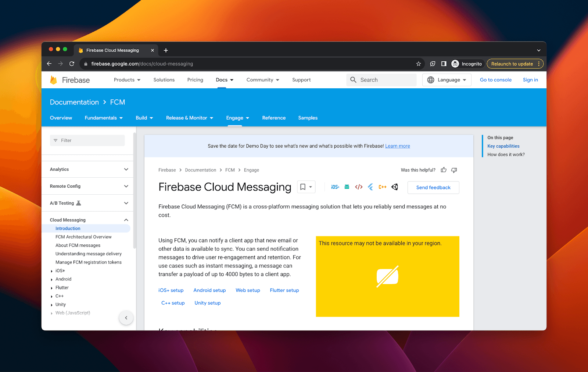Expand the iOS+ tree item
This screenshot has width=588, height=372.
tap(51, 271)
